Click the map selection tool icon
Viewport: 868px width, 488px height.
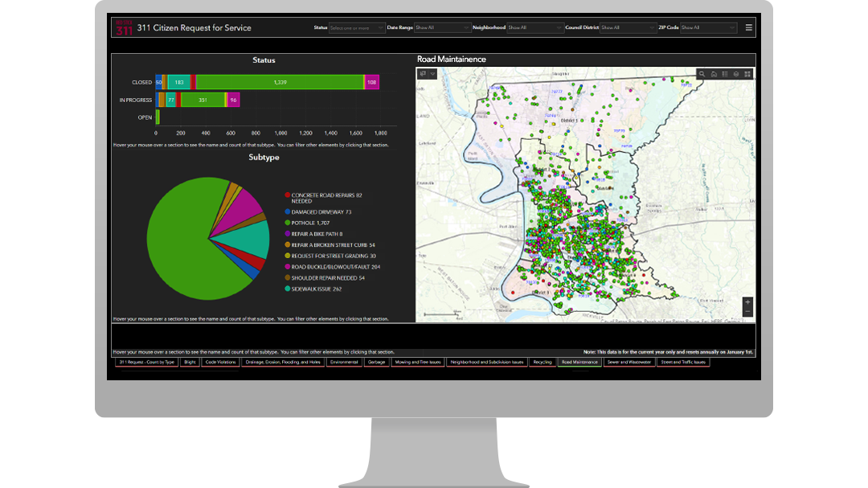tap(423, 74)
